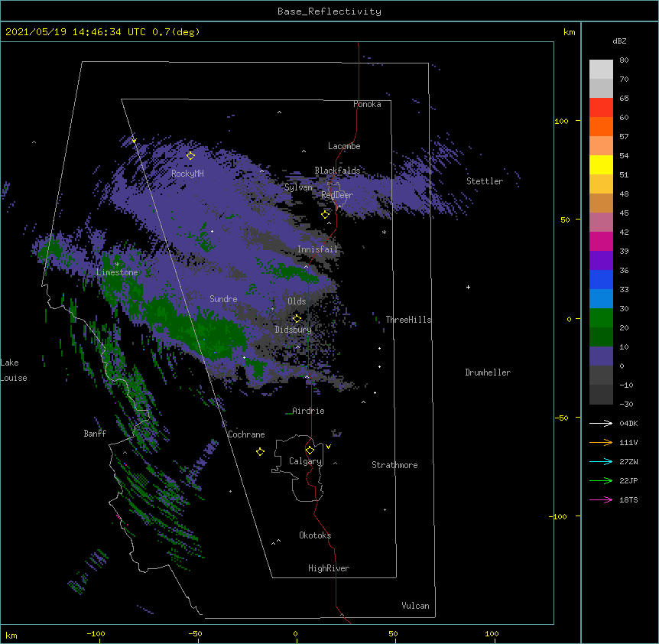Click the Base_Reflectivity title
Image resolution: width=659 pixels, height=644 pixels.
tap(329, 11)
